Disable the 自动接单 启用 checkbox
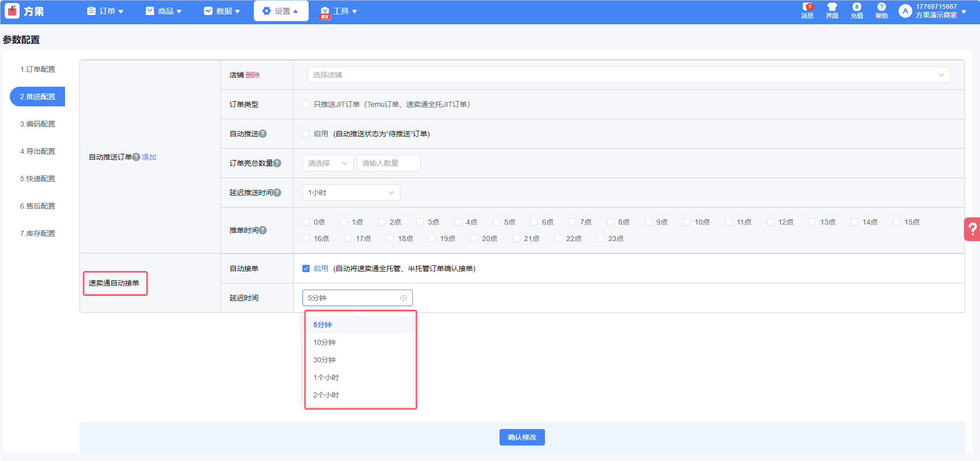The height and width of the screenshot is (461, 980). pyautogui.click(x=306, y=268)
